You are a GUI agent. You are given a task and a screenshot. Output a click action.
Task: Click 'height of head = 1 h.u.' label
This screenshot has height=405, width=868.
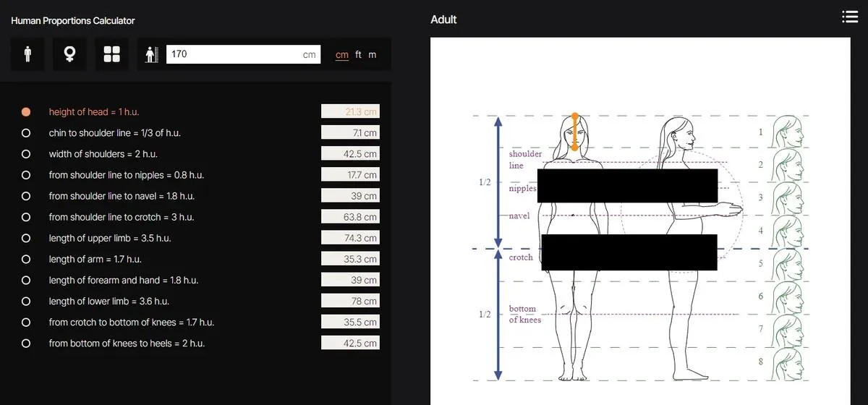(94, 112)
